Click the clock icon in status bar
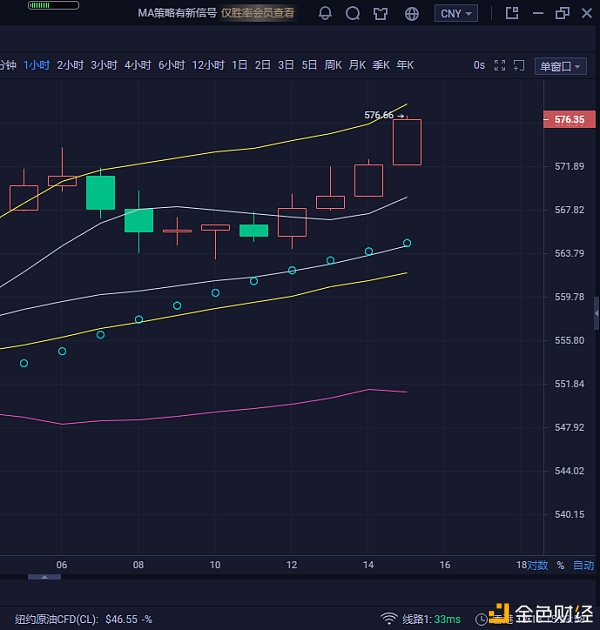The image size is (600, 630). (x=481, y=619)
